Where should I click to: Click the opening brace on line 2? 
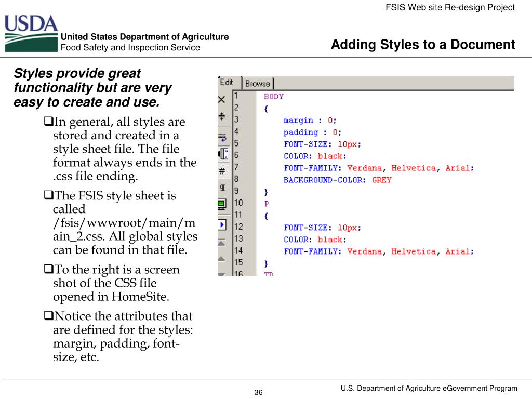(267, 109)
